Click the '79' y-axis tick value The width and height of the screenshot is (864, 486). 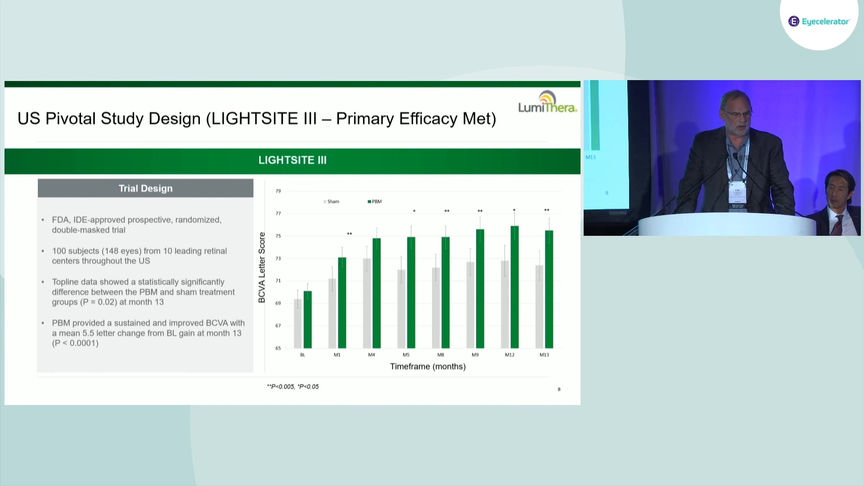[x=278, y=191]
